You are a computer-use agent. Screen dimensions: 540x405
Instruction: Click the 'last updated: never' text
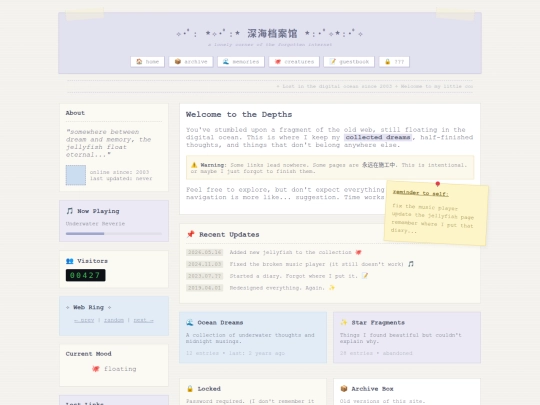tap(121, 178)
